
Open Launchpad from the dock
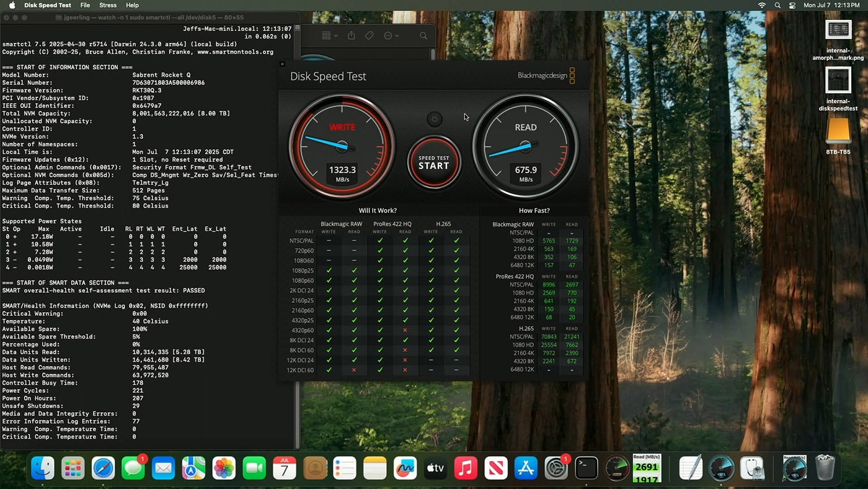coord(73,468)
